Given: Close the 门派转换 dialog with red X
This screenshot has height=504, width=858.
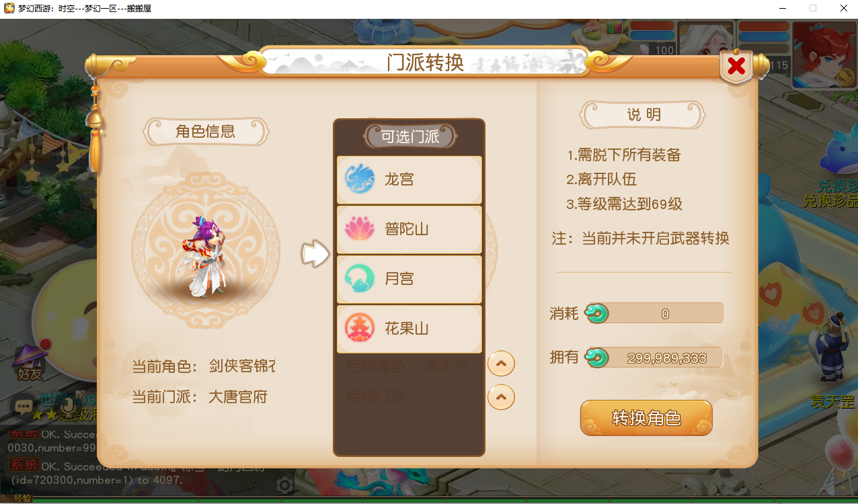Looking at the screenshot, I should pyautogui.click(x=736, y=66).
